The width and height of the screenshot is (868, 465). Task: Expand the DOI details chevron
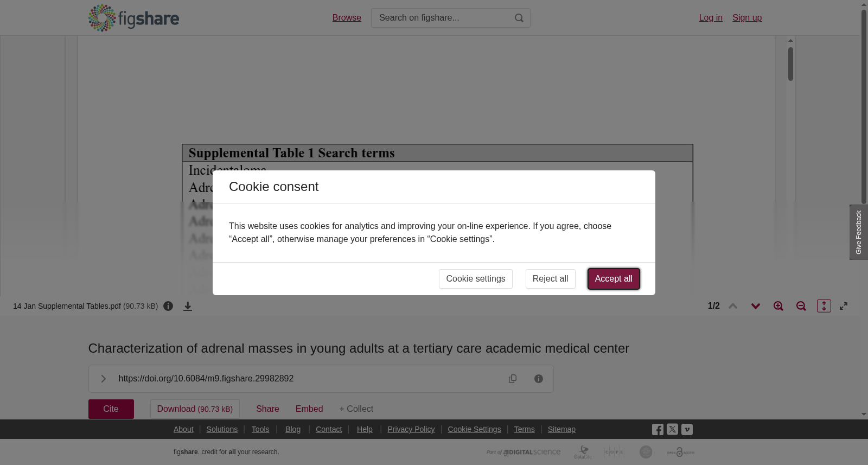[x=103, y=379]
